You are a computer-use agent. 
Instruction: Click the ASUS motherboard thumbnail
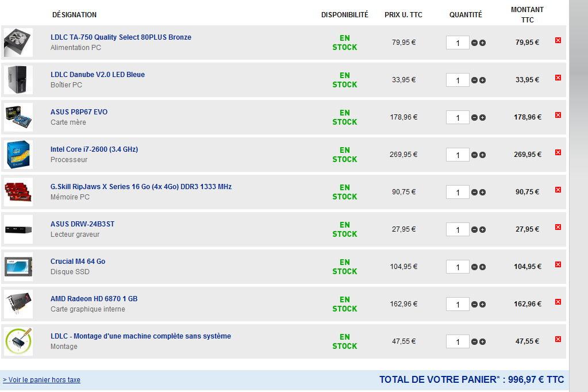click(18, 117)
